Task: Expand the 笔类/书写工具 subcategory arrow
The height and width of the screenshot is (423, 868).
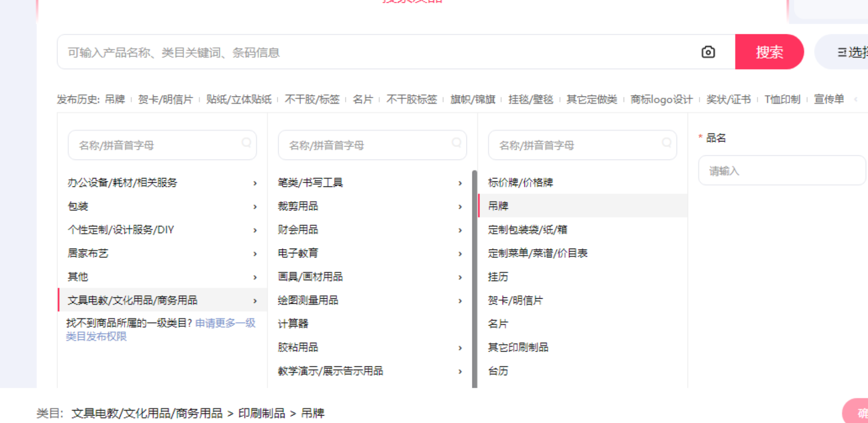Action: click(460, 183)
